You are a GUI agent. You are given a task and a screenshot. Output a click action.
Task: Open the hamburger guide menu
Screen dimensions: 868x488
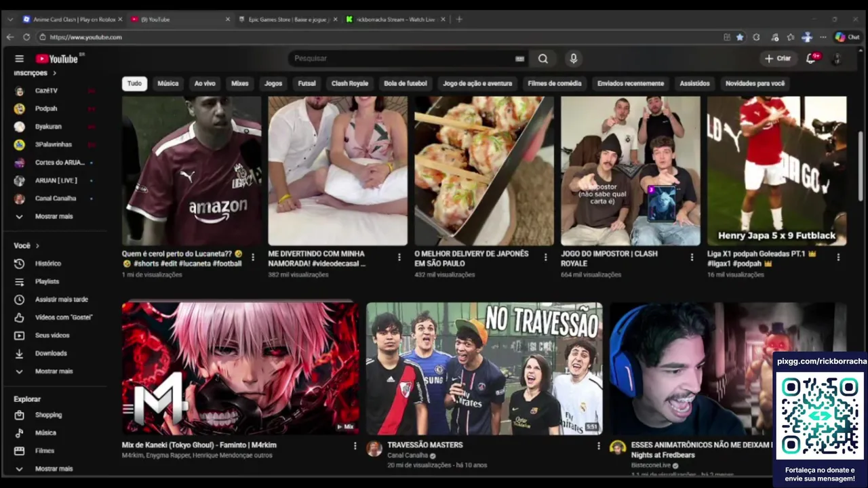point(19,59)
